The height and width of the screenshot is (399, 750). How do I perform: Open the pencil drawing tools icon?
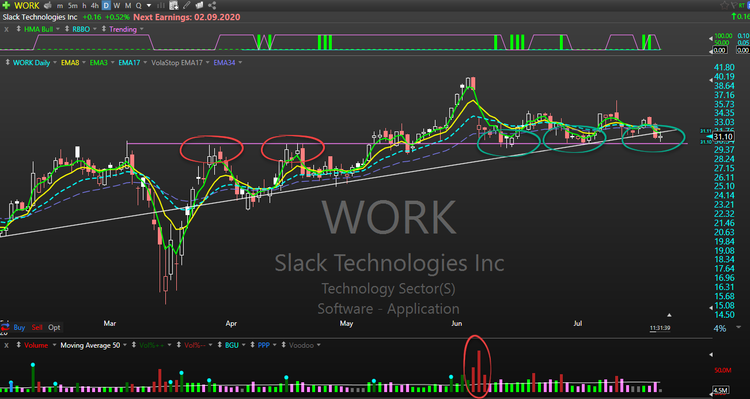click(x=187, y=6)
